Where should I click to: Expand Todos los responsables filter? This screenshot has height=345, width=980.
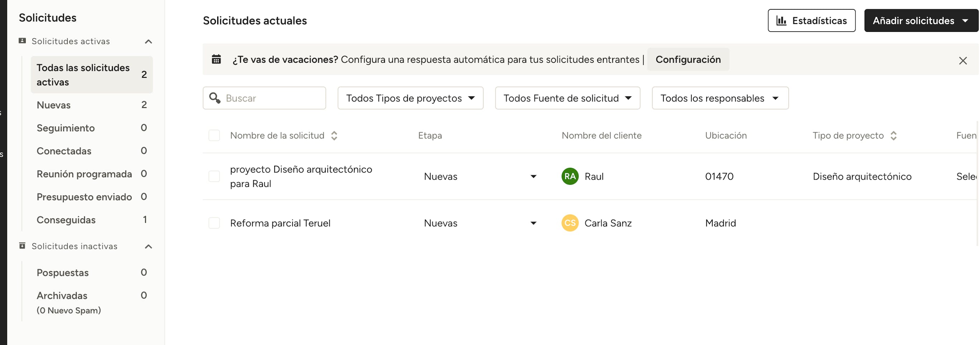tap(720, 98)
